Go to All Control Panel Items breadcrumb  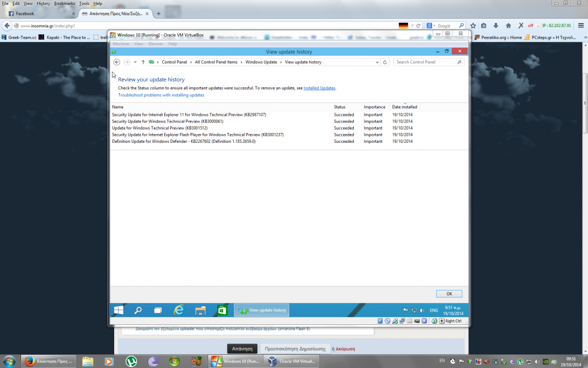coord(216,62)
